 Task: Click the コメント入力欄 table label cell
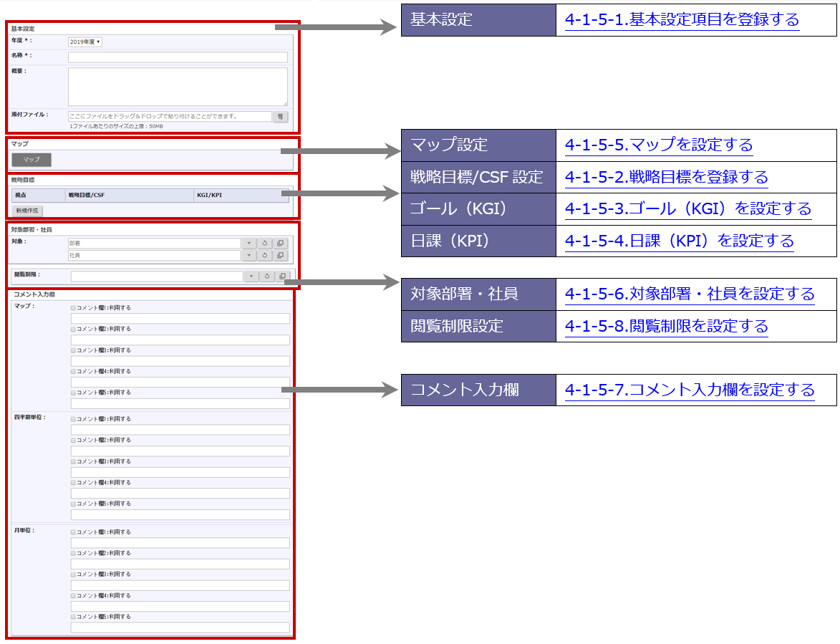coord(478,390)
